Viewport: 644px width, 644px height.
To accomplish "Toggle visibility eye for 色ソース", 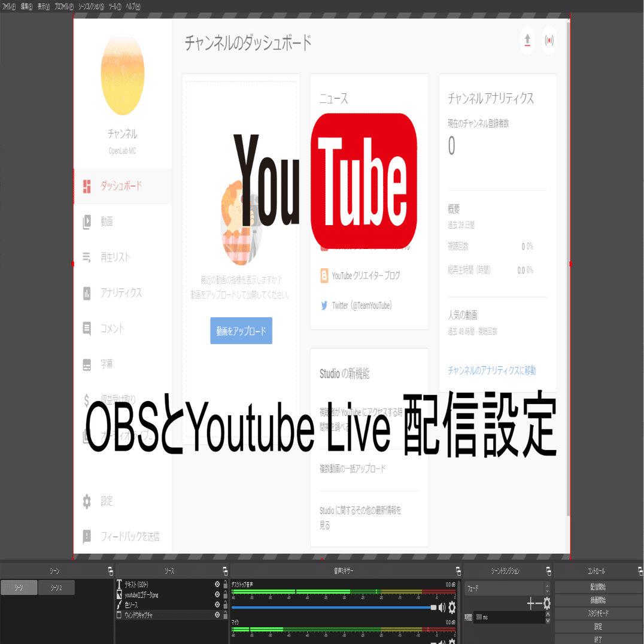I will pos(217,605).
